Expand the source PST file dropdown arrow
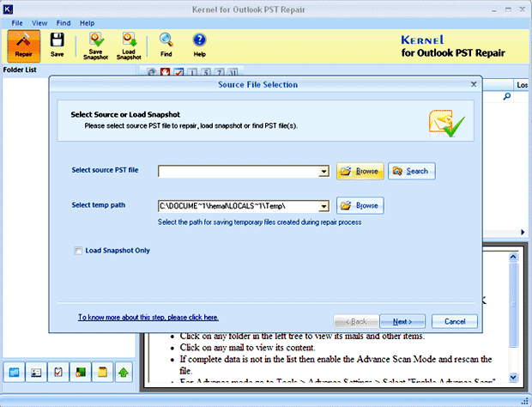 click(x=323, y=172)
